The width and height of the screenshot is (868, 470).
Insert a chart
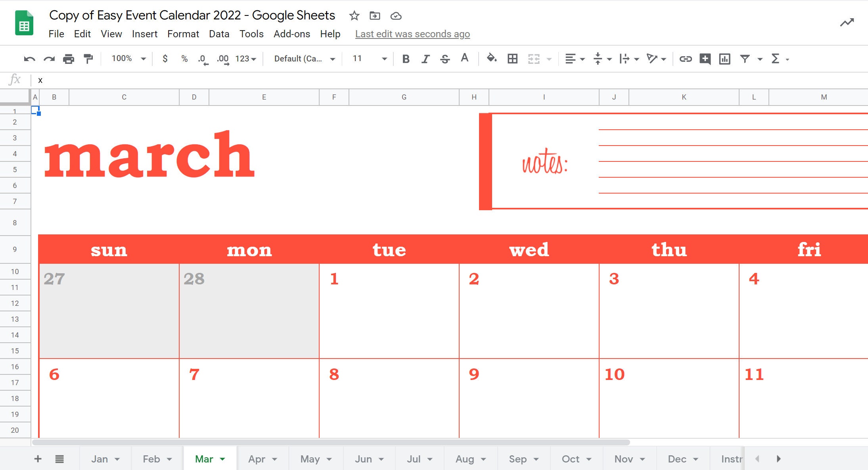[x=724, y=59]
